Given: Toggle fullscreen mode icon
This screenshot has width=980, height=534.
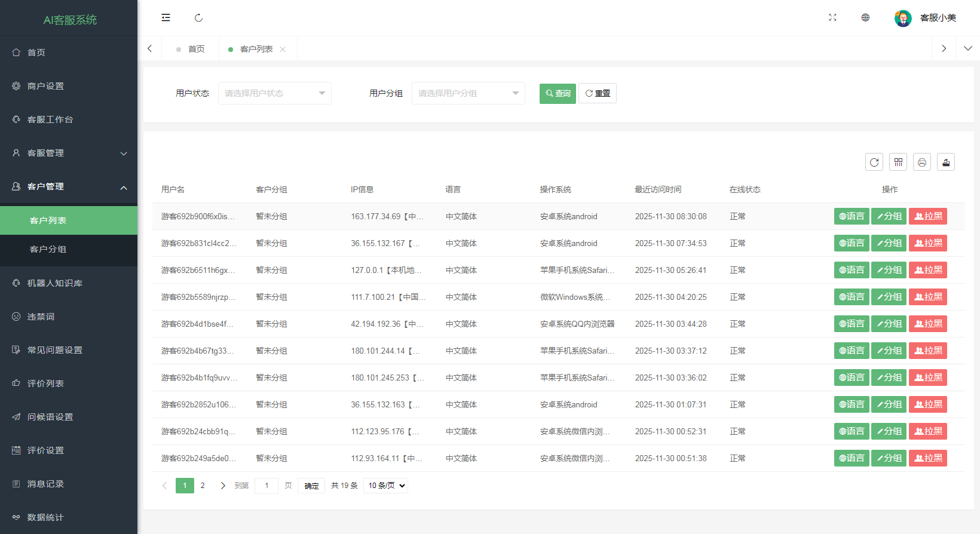Looking at the screenshot, I should [832, 18].
